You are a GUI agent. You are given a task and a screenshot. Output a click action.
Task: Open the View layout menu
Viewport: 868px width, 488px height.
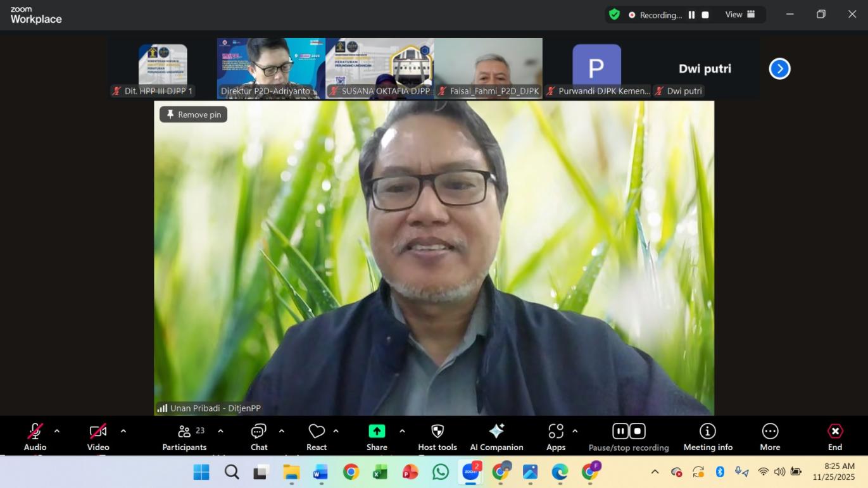[739, 15]
